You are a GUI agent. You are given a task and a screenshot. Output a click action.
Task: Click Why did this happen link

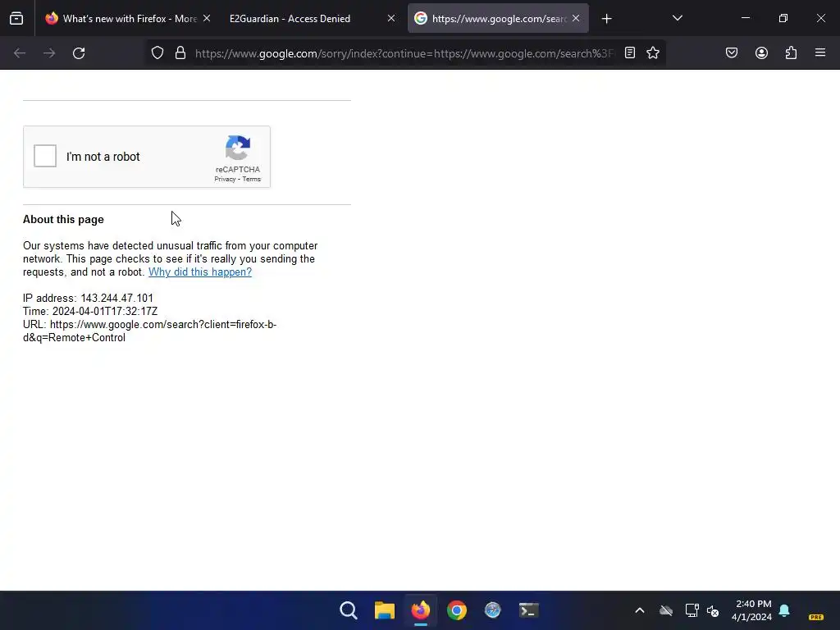click(200, 272)
